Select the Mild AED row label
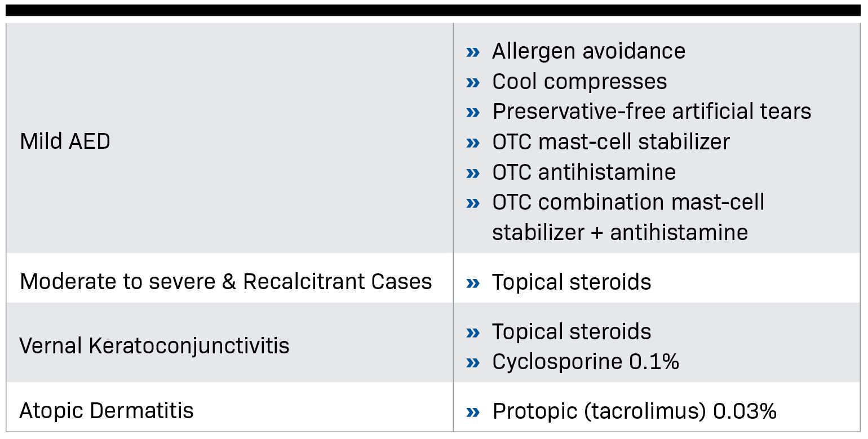This screenshot has height=439, width=868. coord(65,141)
